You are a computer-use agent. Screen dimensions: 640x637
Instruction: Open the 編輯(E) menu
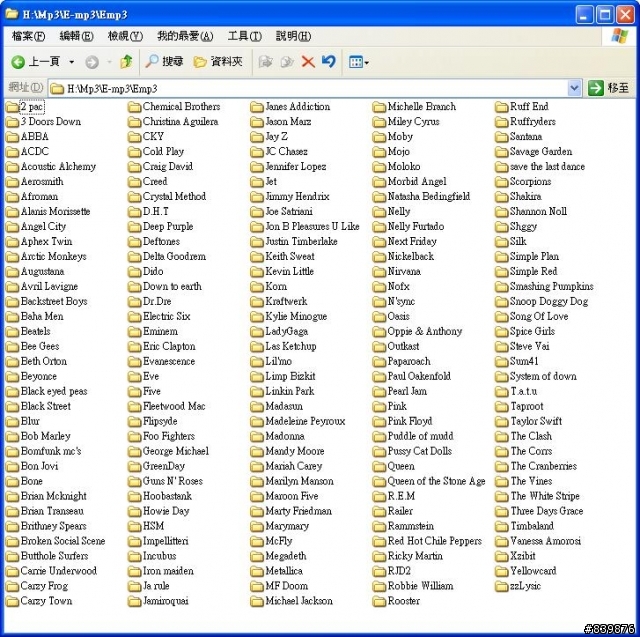tap(76, 36)
